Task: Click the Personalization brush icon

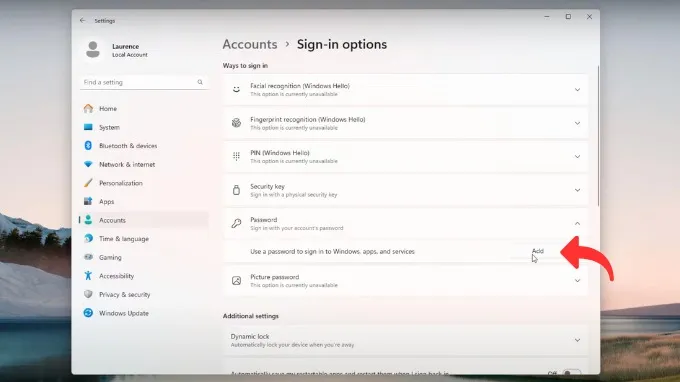Action: pos(88,183)
